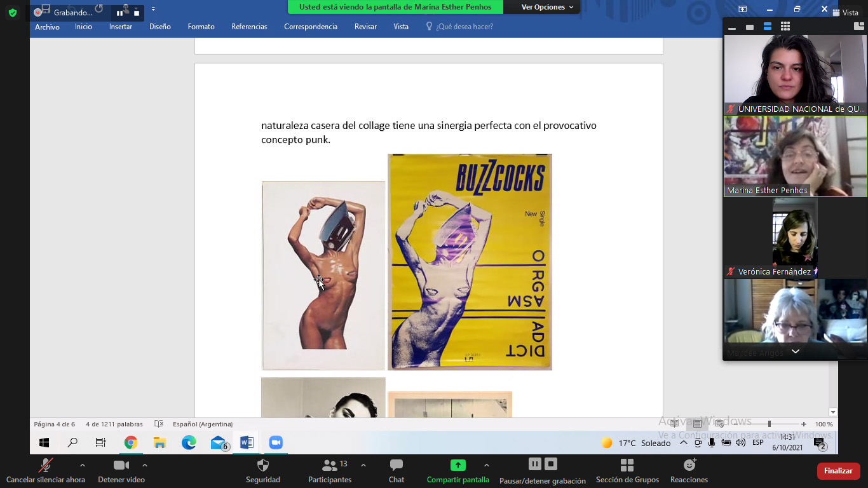This screenshot has height=488, width=868.
Task: Click the Español (Argentina) language indicator
Action: pyautogui.click(x=202, y=424)
